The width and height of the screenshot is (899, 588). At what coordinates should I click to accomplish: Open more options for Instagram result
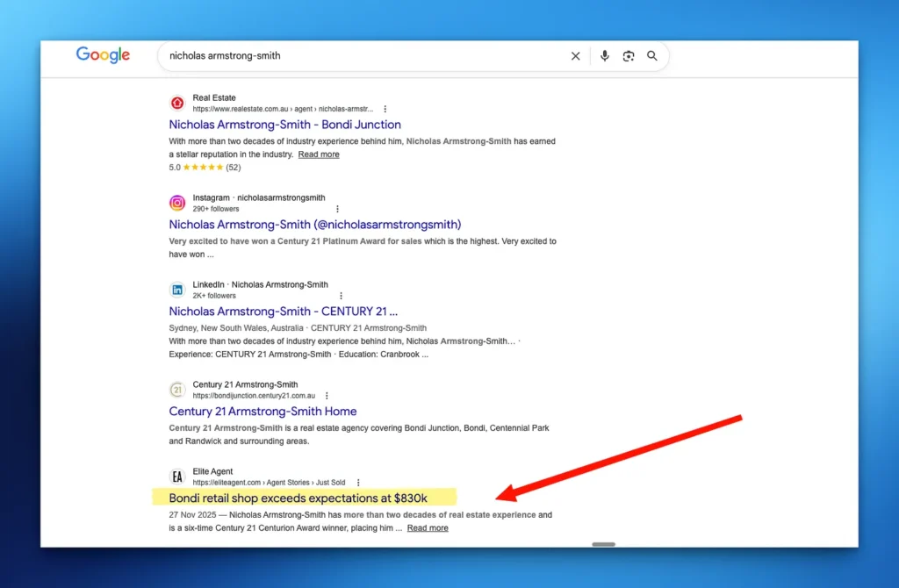coord(337,209)
